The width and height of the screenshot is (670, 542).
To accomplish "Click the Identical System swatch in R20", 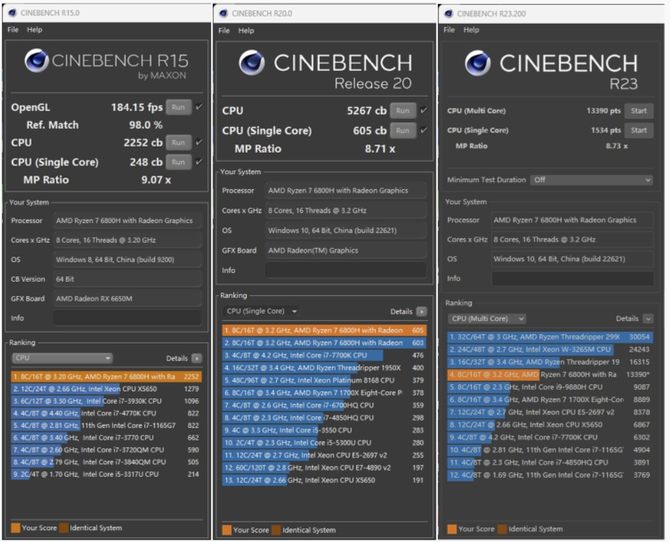I will [276, 530].
